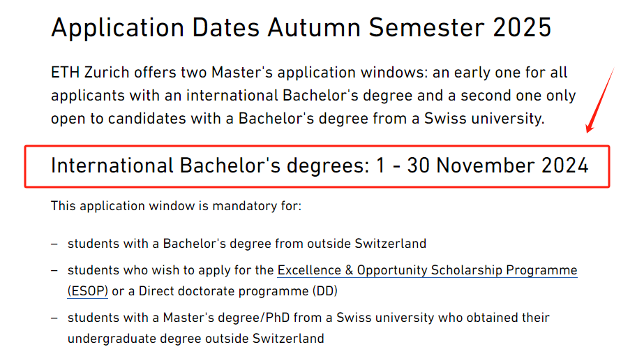Select "Bachelor's degree from outside Switzerland" bullet text

[294, 244]
